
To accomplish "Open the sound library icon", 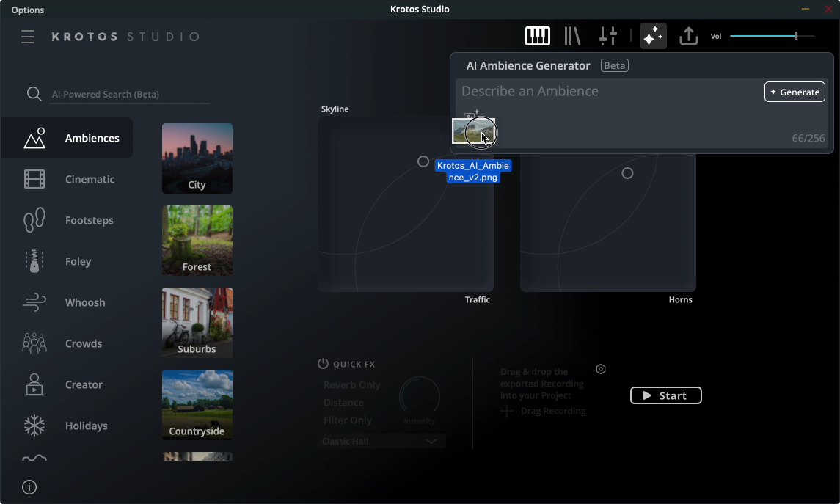I will pyautogui.click(x=572, y=36).
